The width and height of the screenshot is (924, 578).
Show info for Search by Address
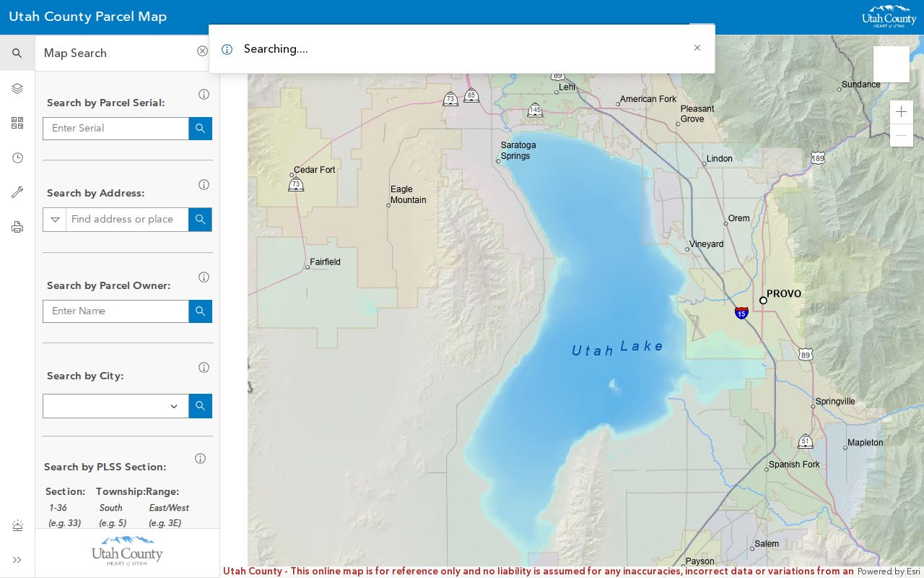pos(204,185)
